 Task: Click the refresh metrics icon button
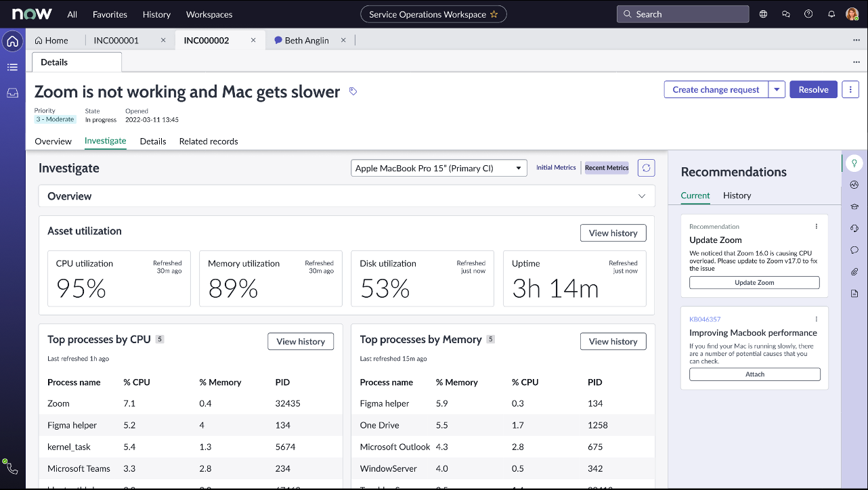click(646, 168)
